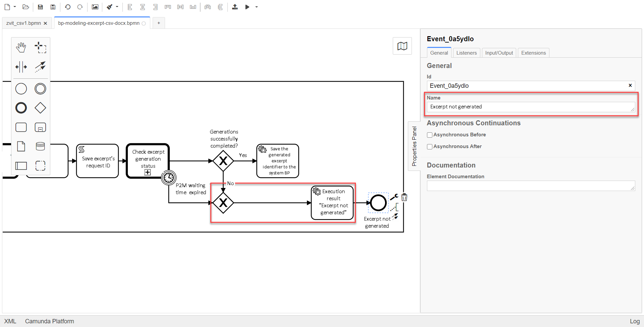Open the Listeners properties tab
The width and height of the screenshot is (644, 327).
467,53
